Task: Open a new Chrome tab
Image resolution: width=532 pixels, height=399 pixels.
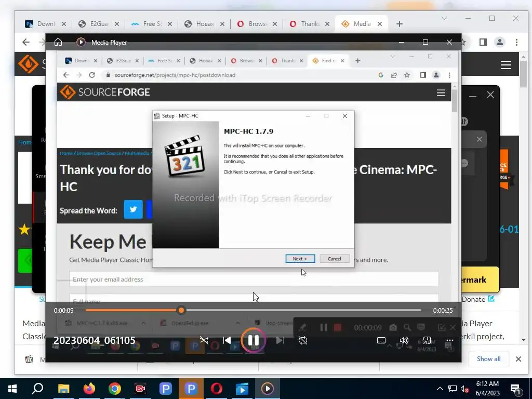Action: [x=400, y=24]
